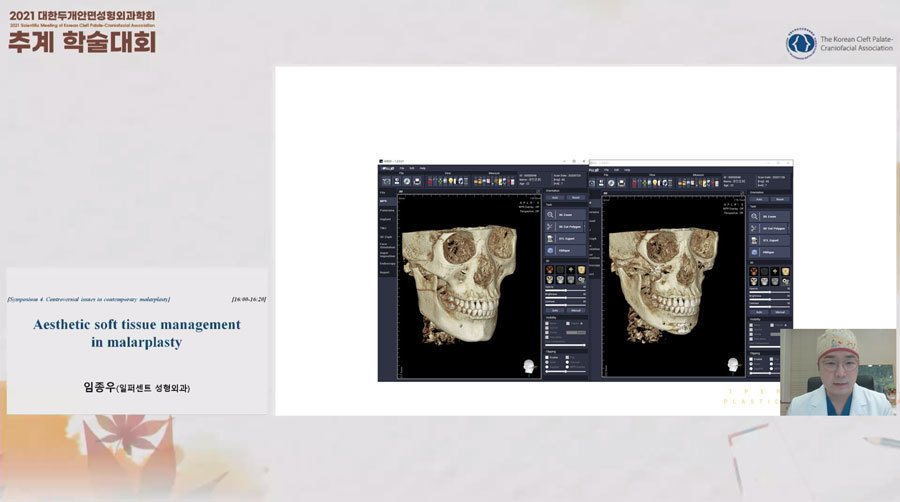
Task: Switch to Panorama tab in left sidebar
Action: click(x=387, y=211)
